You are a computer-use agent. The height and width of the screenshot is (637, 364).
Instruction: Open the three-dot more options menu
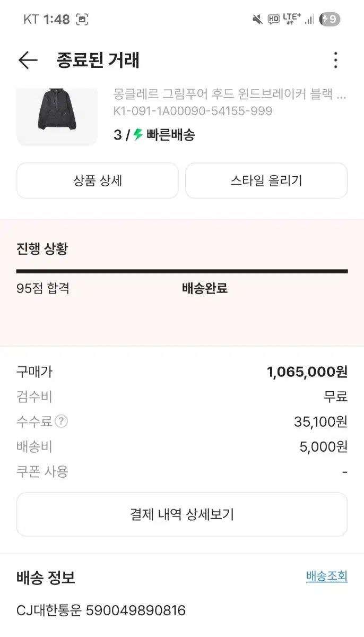pyautogui.click(x=335, y=61)
